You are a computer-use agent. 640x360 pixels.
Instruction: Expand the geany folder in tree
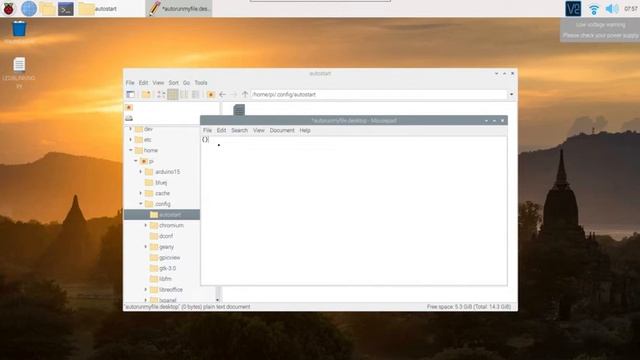point(145,247)
